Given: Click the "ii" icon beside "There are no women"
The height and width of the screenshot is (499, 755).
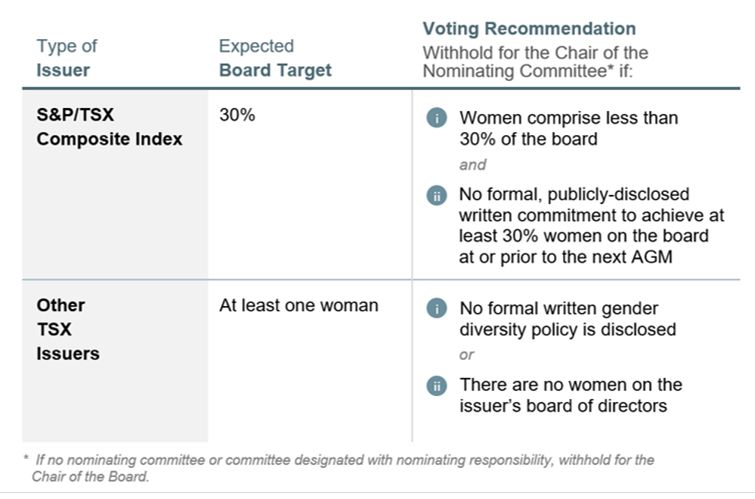Looking at the screenshot, I should pos(435,385).
